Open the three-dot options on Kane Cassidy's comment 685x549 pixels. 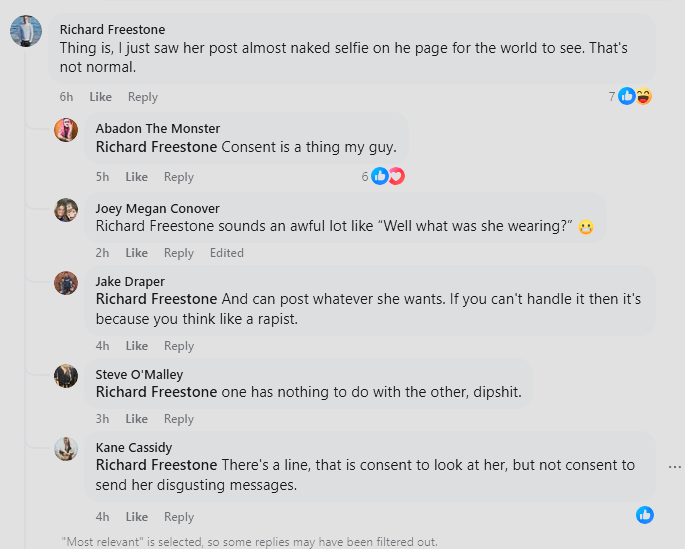674,467
